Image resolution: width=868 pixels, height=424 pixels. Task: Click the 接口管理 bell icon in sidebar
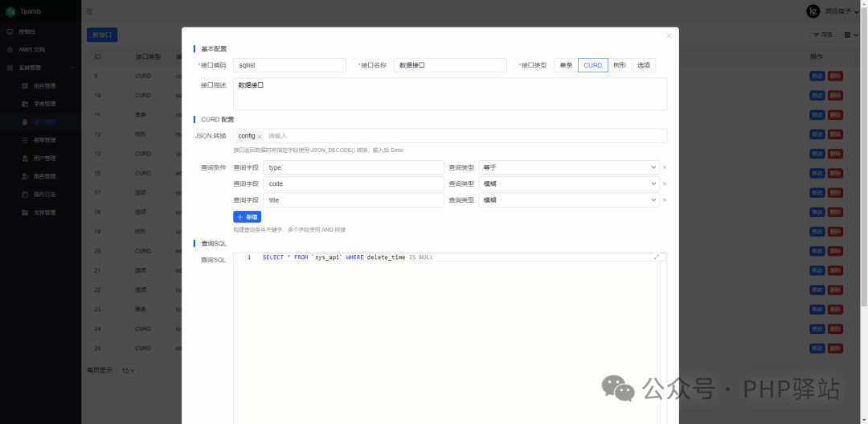(24, 122)
